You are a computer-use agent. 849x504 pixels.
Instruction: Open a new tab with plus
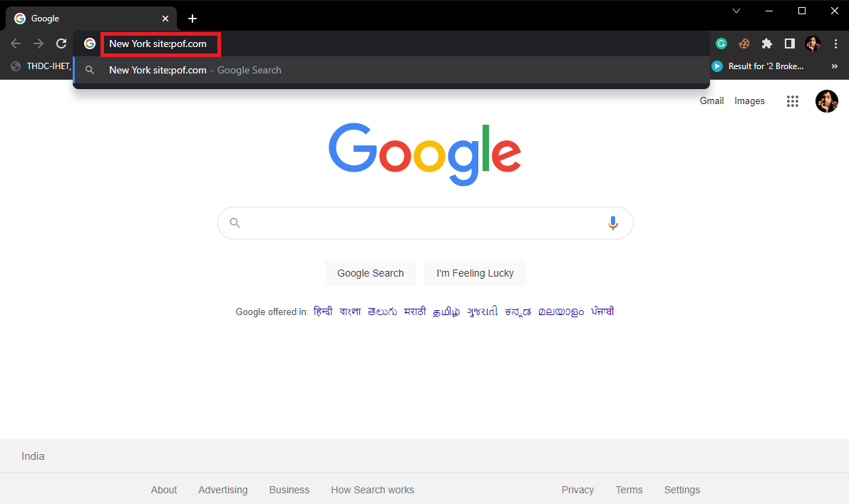(192, 19)
